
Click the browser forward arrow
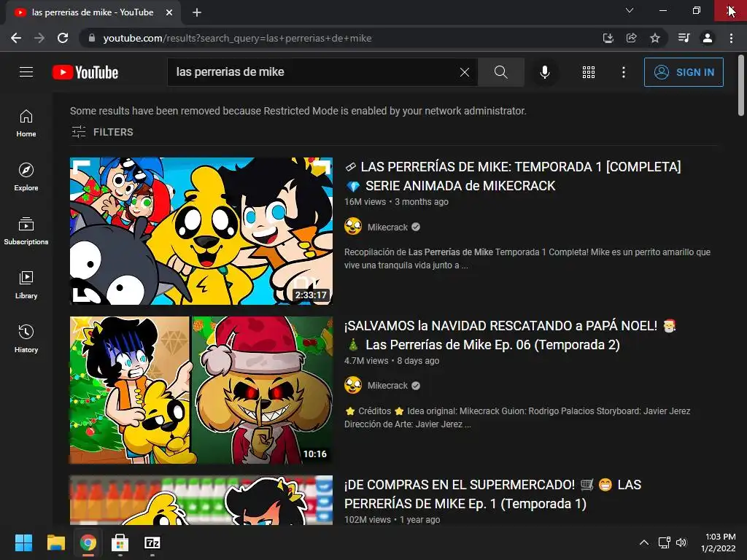39,38
